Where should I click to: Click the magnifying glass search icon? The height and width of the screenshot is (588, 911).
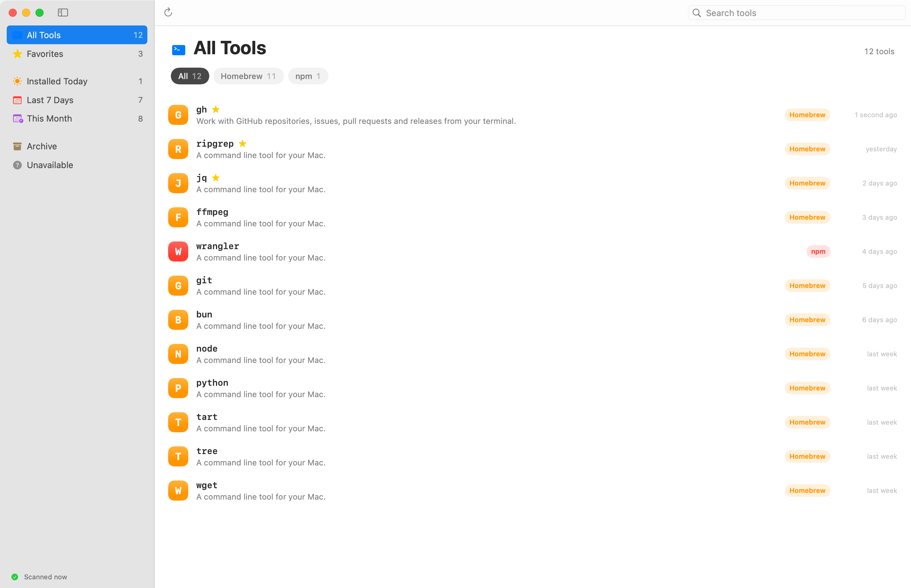click(697, 13)
